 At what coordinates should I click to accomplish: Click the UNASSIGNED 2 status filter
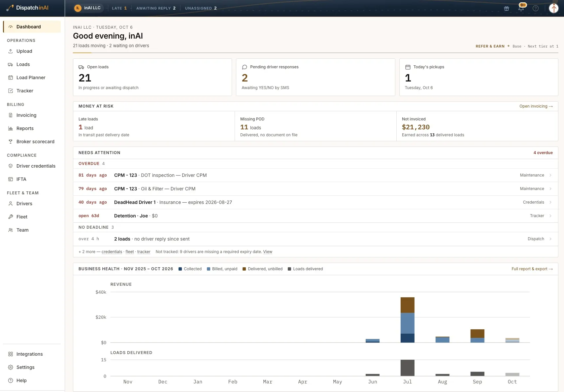click(201, 8)
